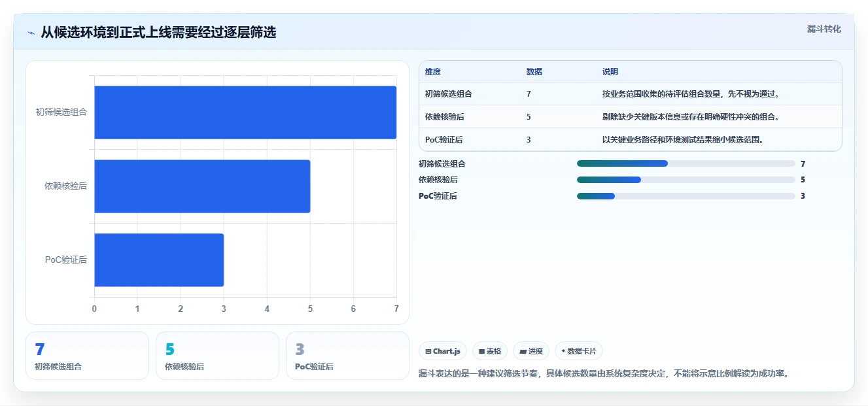Click the description starting 以关键业务路径
The width and height of the screenshot is (868, 406).
pos(683,140)
